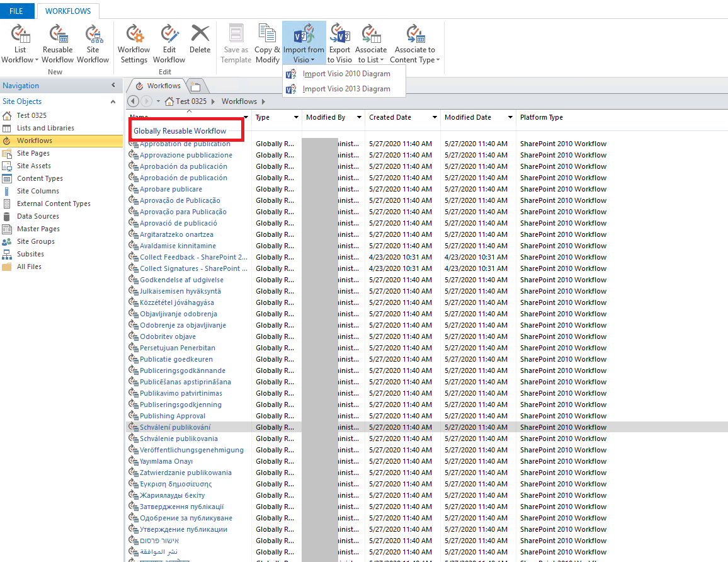Image resolution: width=728 pixels, height=562 pixels.
Task: Collapse the Site Objects section
Action: (113, 101)
